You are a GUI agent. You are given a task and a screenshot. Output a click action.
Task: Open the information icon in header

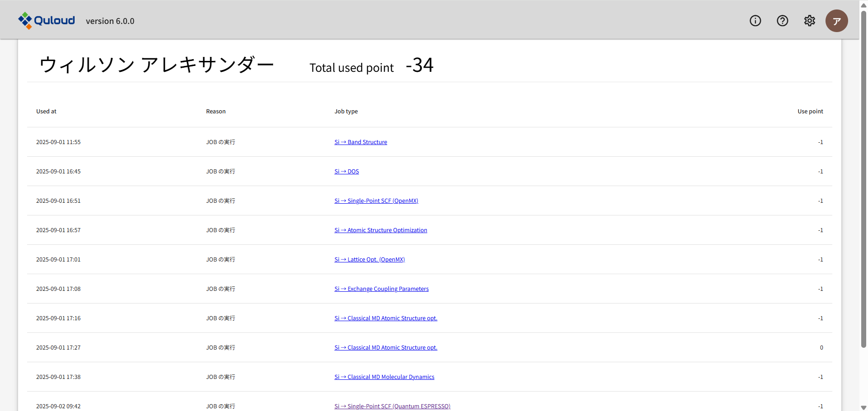(755, 21)
